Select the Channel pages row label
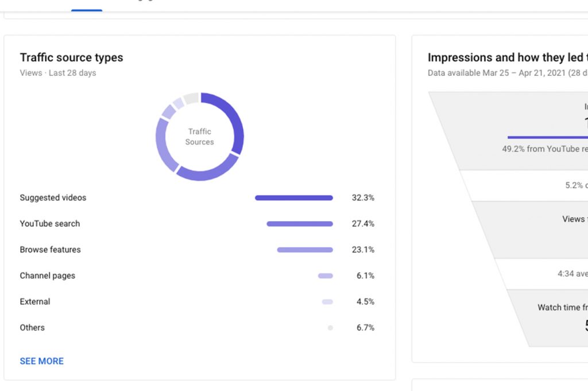Image resolution: width=588 pixels, height=391 pixels. pyautogui.click(x=47, y=276)
